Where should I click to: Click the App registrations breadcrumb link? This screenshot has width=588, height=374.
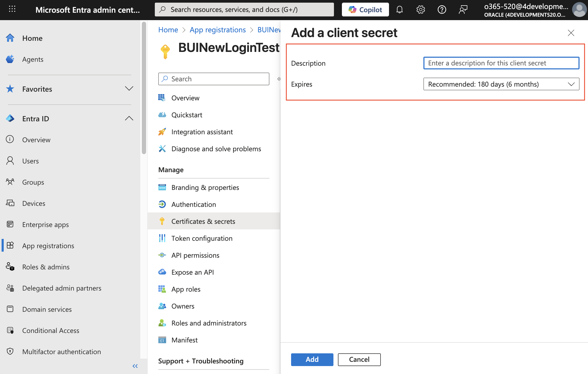click(x=218, y=30)
